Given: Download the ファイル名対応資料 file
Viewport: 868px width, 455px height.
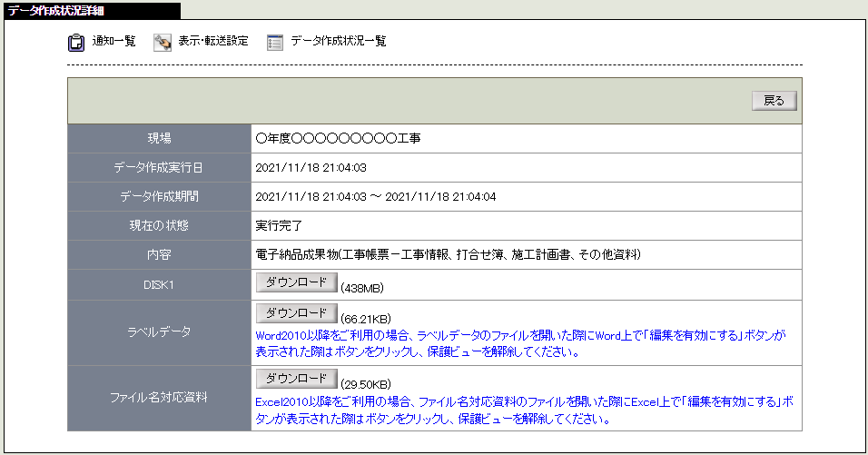Looking at the screenshot, I should pyautogui.click(x=296, y=379).
